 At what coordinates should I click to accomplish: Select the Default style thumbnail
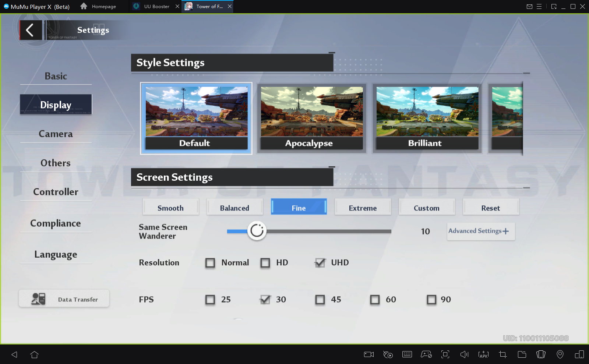(x=196, y=118)
